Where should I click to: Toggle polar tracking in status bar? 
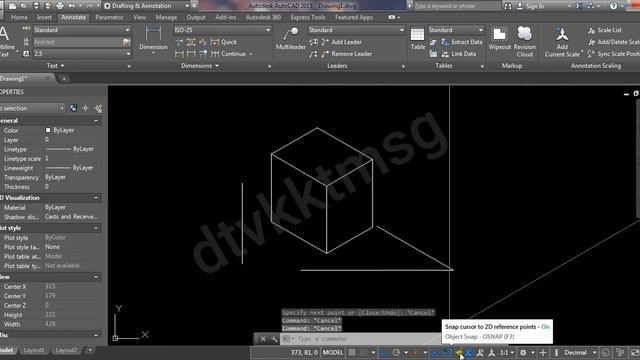[x=396, y=352]
